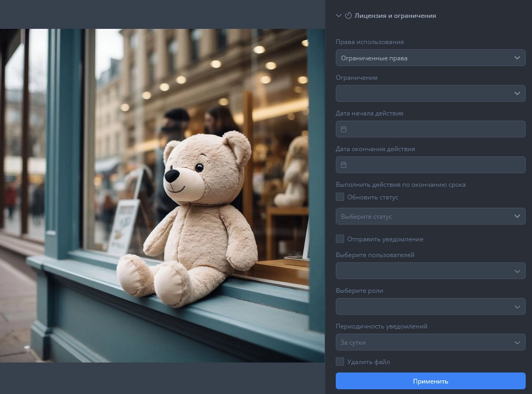Click calendar icon in Дата окончания действия
Image resolution: width=532 pixels, height=394 pixels.
(x=344, y=165)
